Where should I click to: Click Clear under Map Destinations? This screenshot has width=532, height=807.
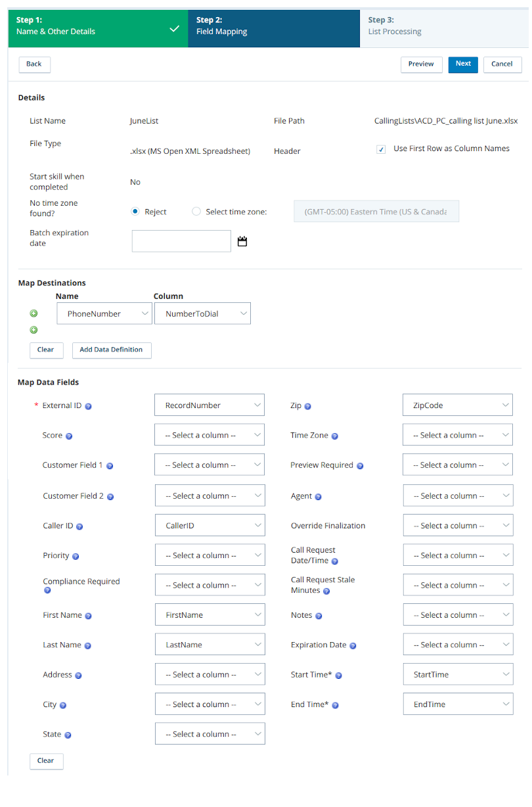[x=46, y=350]
